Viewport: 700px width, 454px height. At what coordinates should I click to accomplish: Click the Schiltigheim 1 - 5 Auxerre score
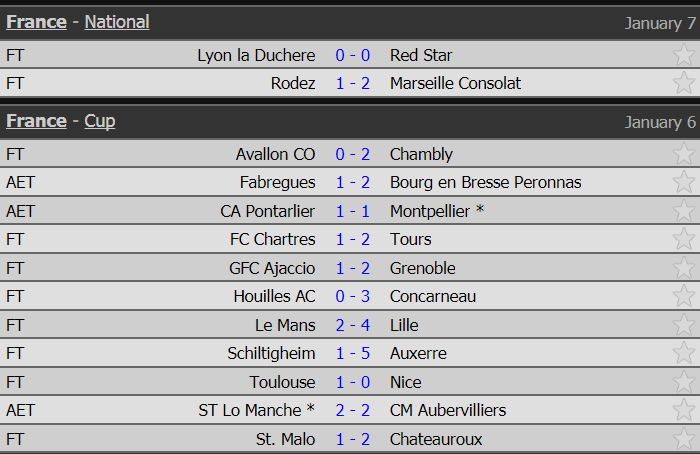(x=352, y=353)
